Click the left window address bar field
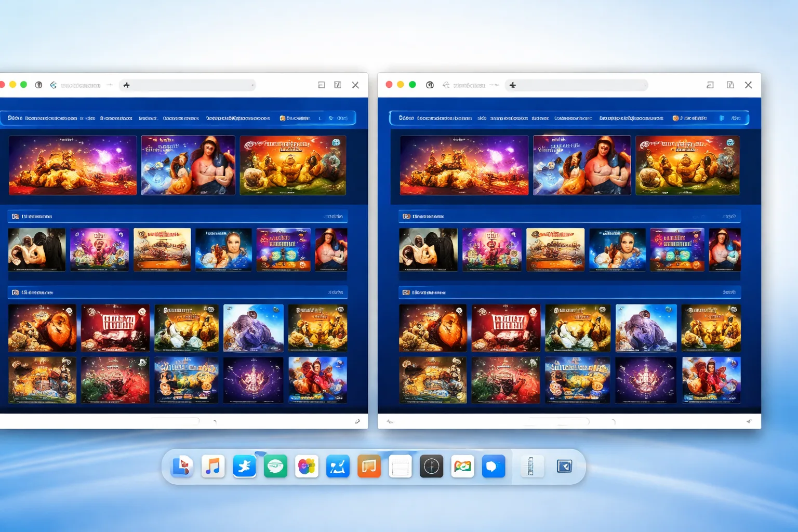The height and width of the screenshot is (532, 798). pos(188,85)
